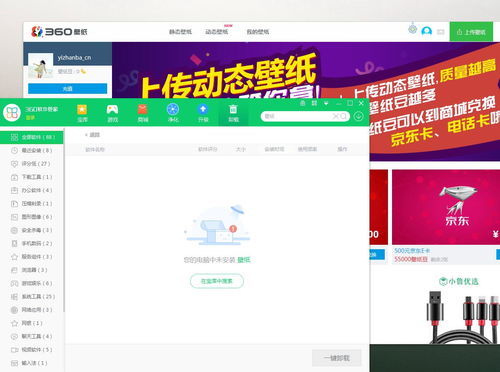Switch to the 我的壁纸 tab
The height and width of the screenshot is (372, 500).
coord(258,32)
